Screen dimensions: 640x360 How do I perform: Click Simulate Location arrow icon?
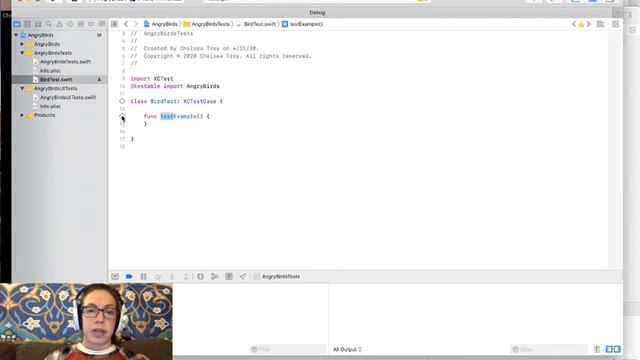[x=243, y=276]
